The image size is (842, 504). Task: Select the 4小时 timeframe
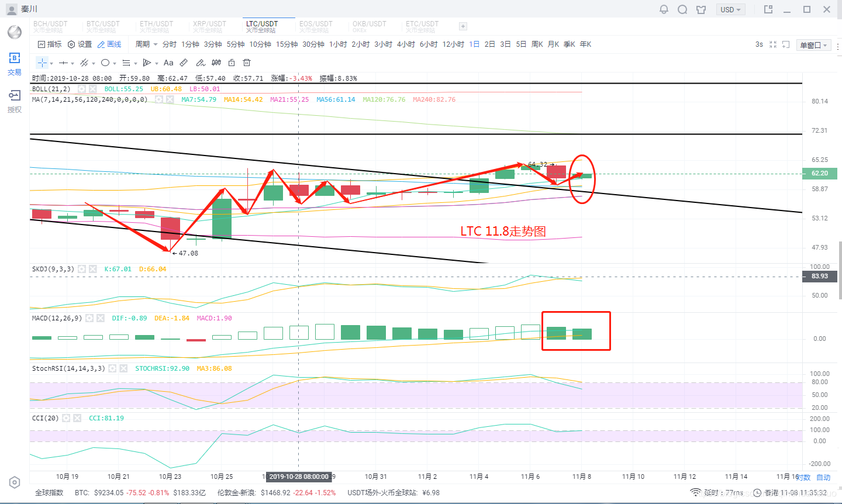(x=406, y=44)
